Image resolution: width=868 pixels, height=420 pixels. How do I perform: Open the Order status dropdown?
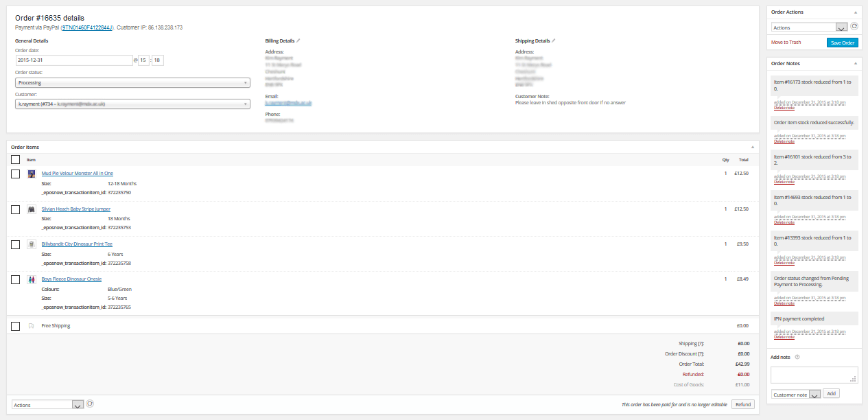[x=132, y=83]
